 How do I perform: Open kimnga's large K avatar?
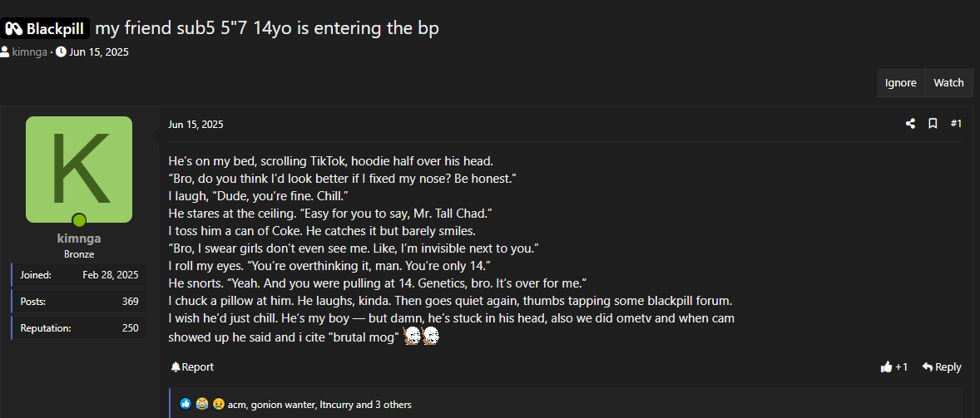79,170
